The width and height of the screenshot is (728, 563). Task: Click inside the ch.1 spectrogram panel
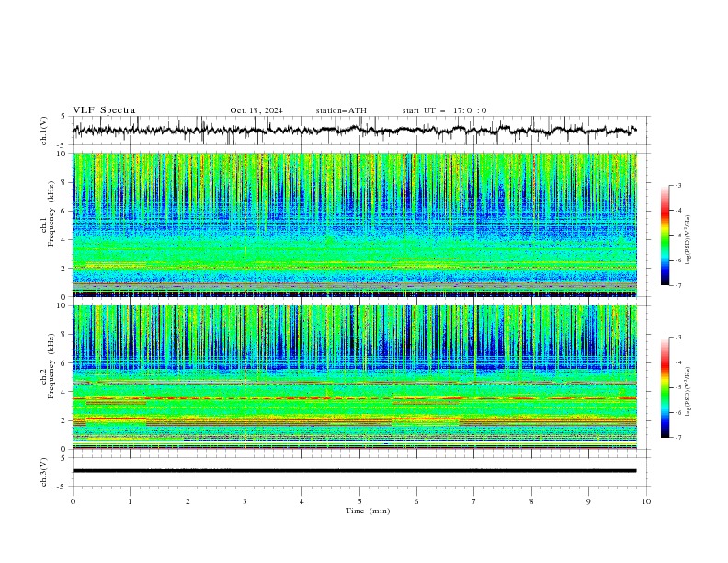[x=355, y=224]
